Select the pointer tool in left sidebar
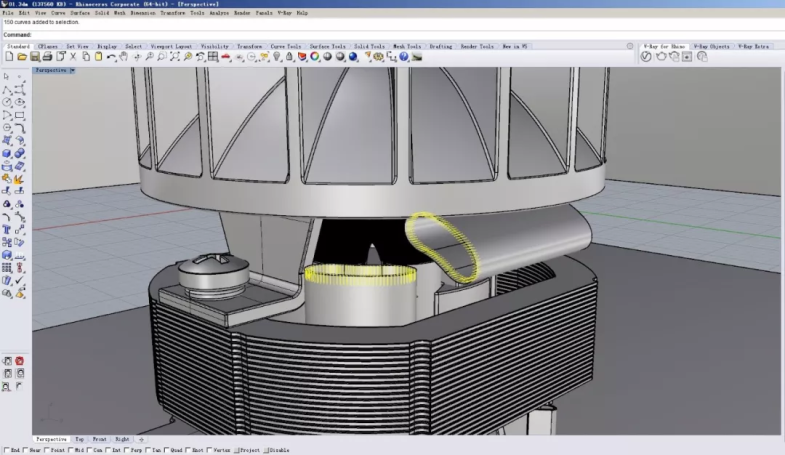 click(7, 76)
